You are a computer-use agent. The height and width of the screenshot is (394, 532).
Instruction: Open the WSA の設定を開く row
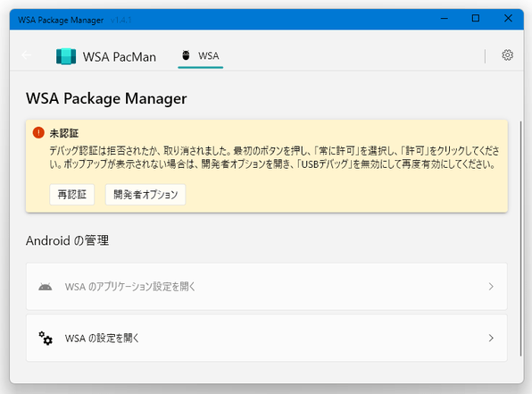[267, 338]
